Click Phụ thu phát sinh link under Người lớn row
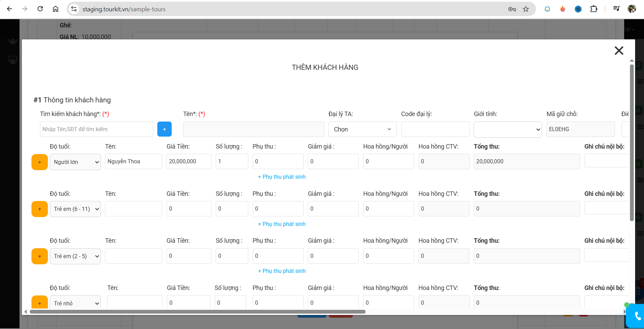This screenshot has height=329, width=644. coord(282,177)
